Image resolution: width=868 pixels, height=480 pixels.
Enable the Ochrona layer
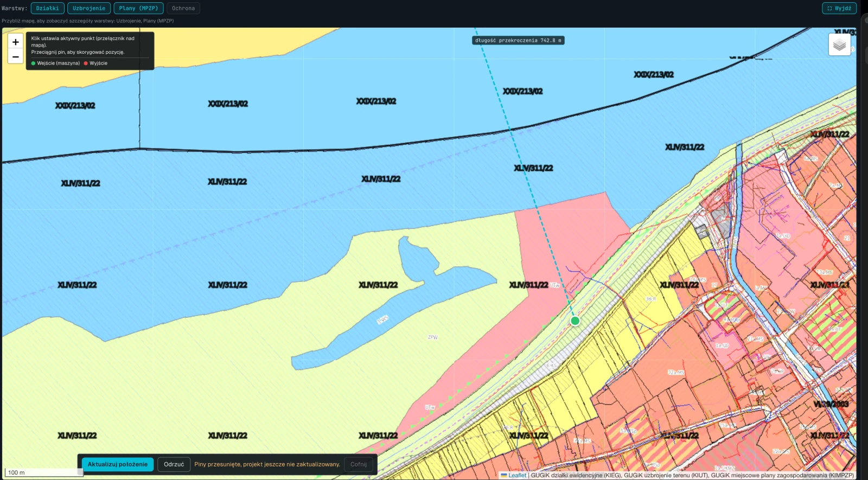tap(183, 8)
